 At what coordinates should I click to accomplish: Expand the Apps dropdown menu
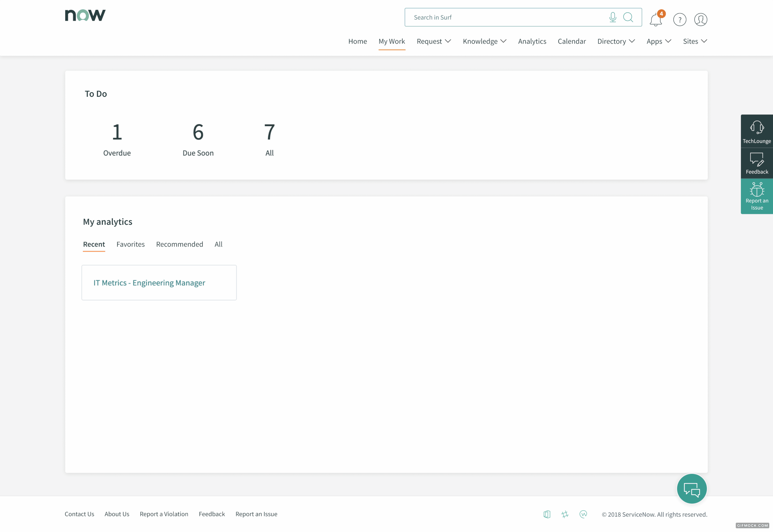point(658,41)
